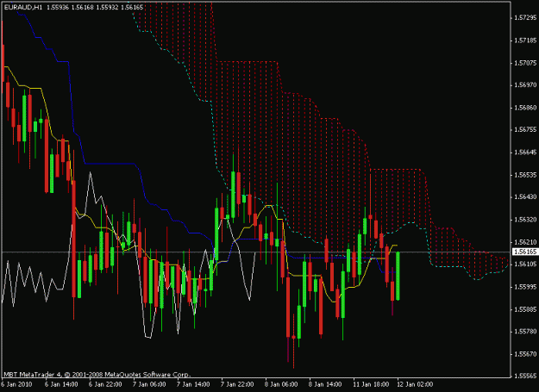
Task: Click the 1.57295 price axis label
Action: coord(525,18)
